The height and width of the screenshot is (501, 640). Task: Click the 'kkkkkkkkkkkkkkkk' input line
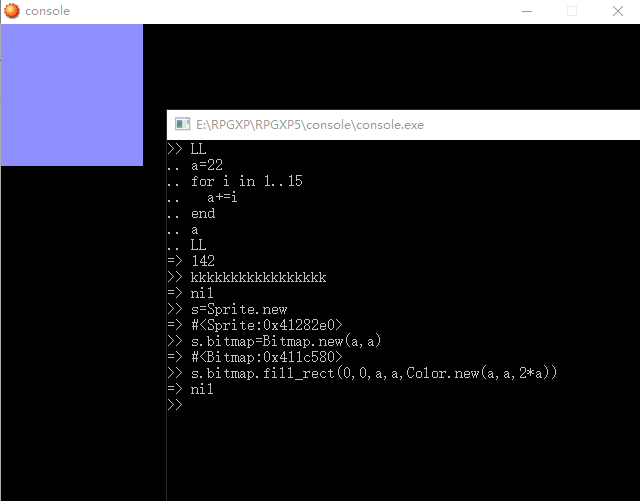click(x=258, y=277)
